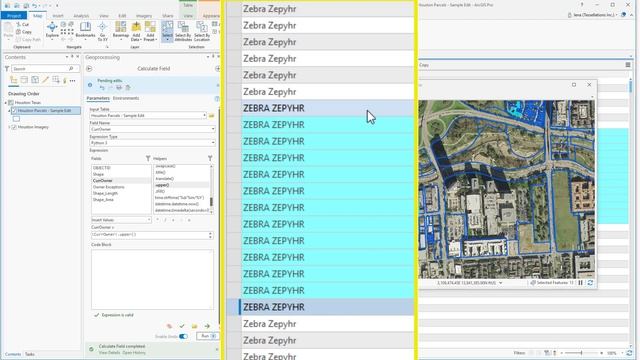Open the Input Table dropdown

click(204, 116)
